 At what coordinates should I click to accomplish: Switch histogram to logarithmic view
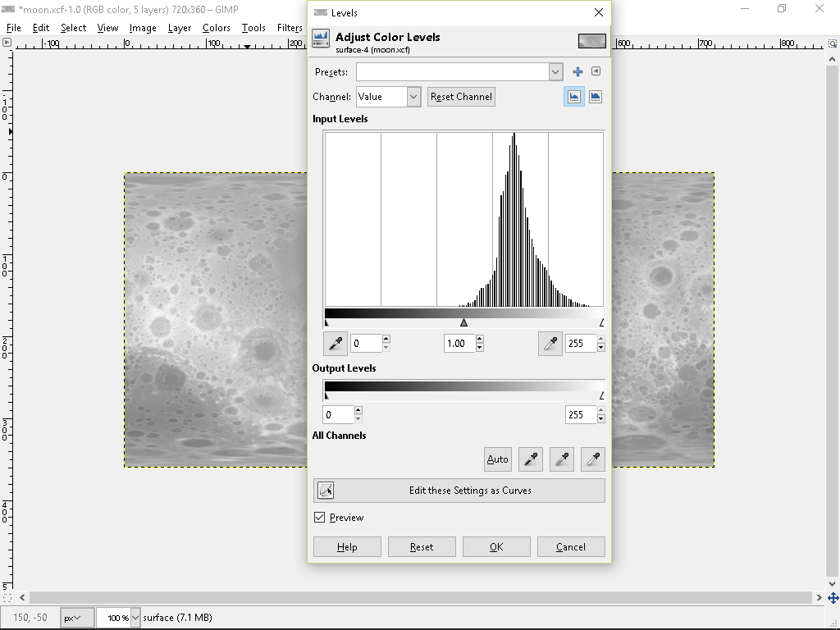pos(595,96)
